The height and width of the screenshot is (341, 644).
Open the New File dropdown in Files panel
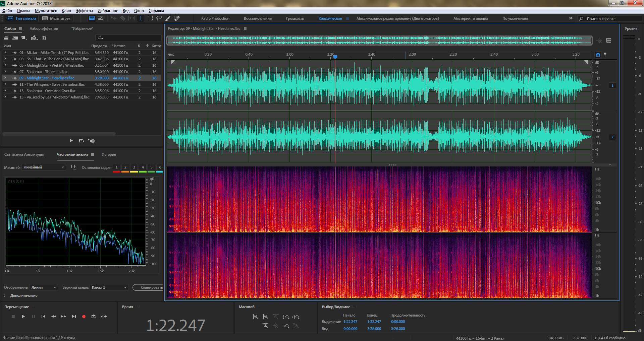coord(24,38)
